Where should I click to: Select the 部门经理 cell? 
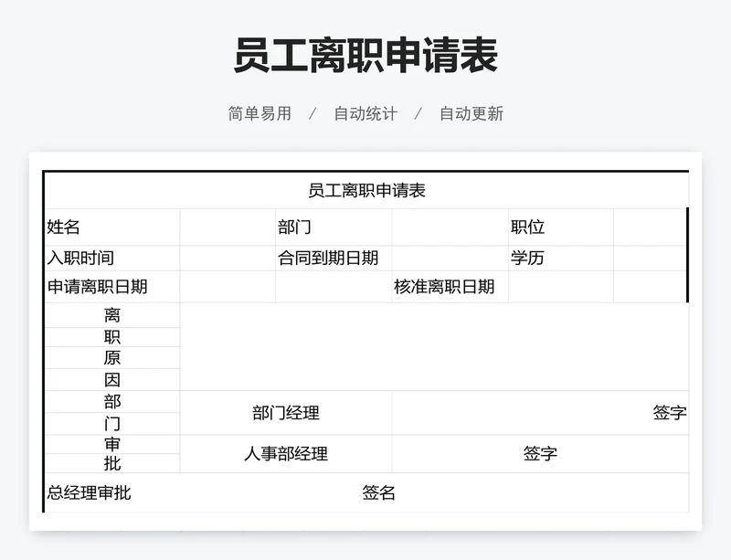coord(286,413)
